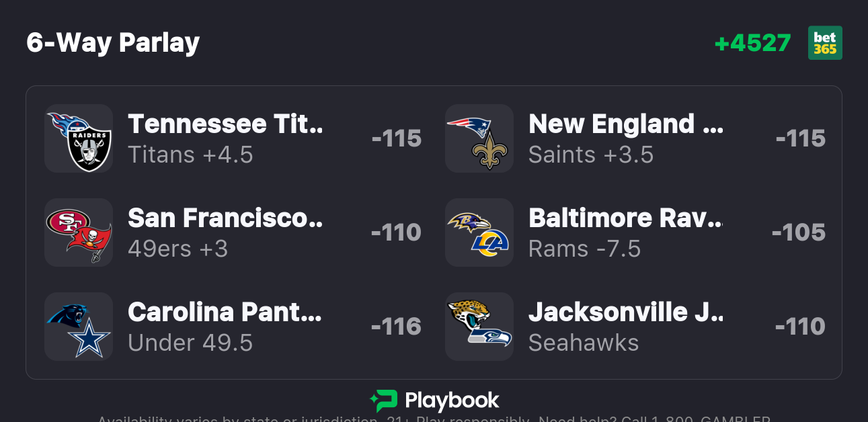Click the 49ers +3 spread pick
The width and height of the screenshot is (868, 422).
tap(178, 249)
